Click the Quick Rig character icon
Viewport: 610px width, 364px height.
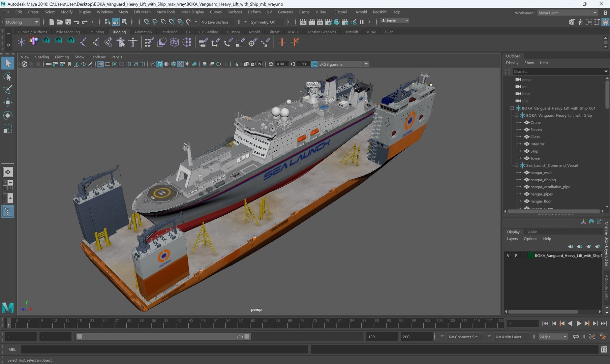[x=121, y=42]
